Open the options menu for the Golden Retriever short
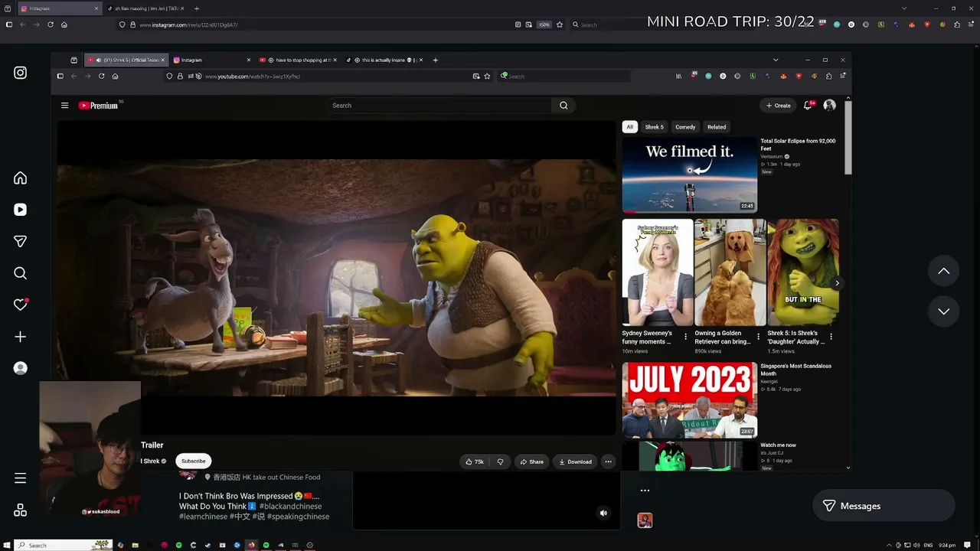The height and width of the screenshot is (551, 980). pos(758,337)
